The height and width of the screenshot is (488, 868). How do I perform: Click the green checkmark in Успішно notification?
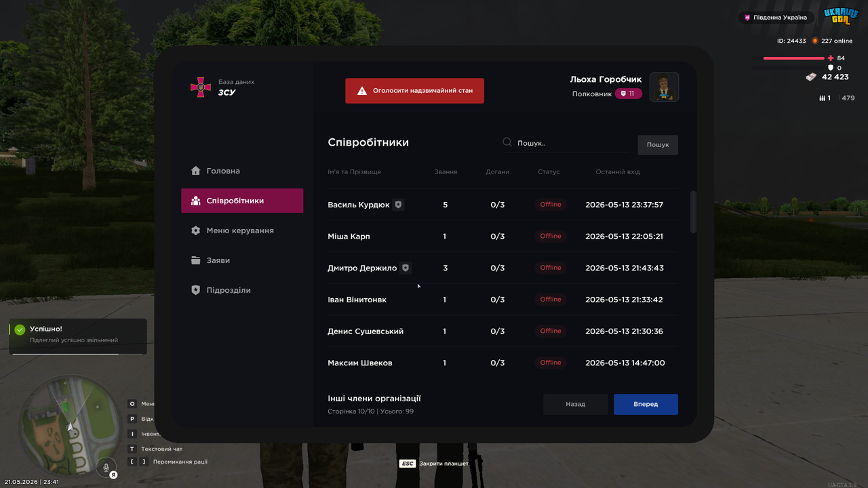pyautogui.click(x=20, y=329)
